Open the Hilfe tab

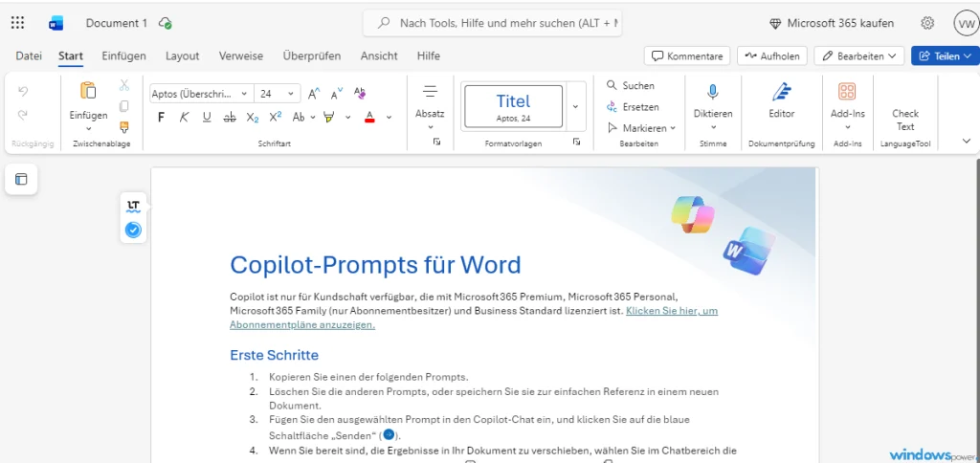(429, 55)
